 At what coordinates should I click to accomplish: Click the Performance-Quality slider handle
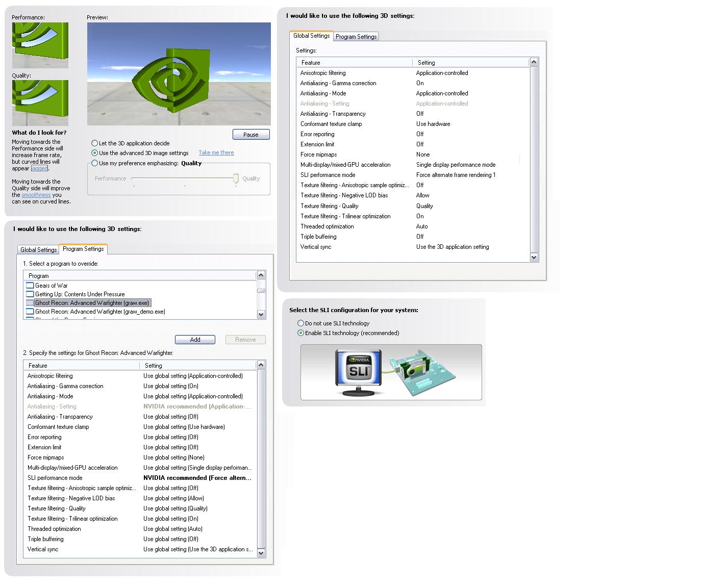[236, 178]
